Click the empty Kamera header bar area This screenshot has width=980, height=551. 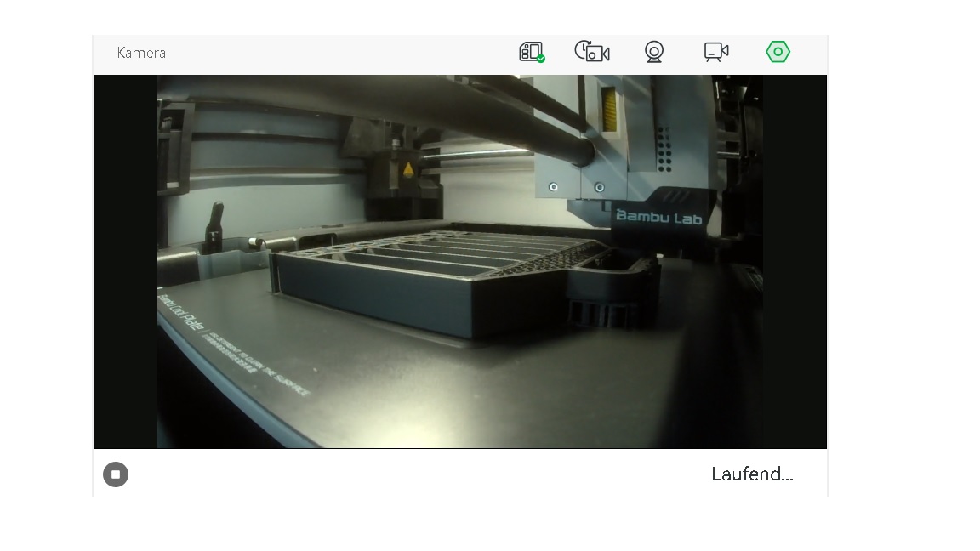pyautogui.click(x=340, y=53)
